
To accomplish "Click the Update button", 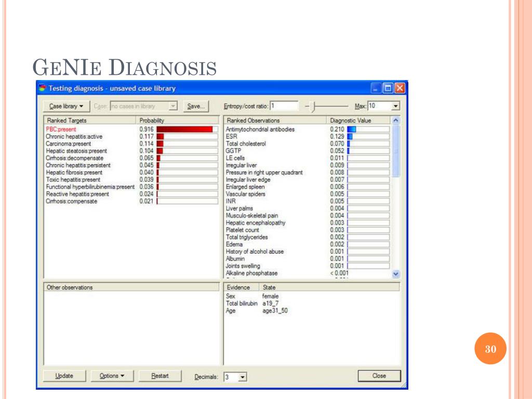I will point(64,376).
